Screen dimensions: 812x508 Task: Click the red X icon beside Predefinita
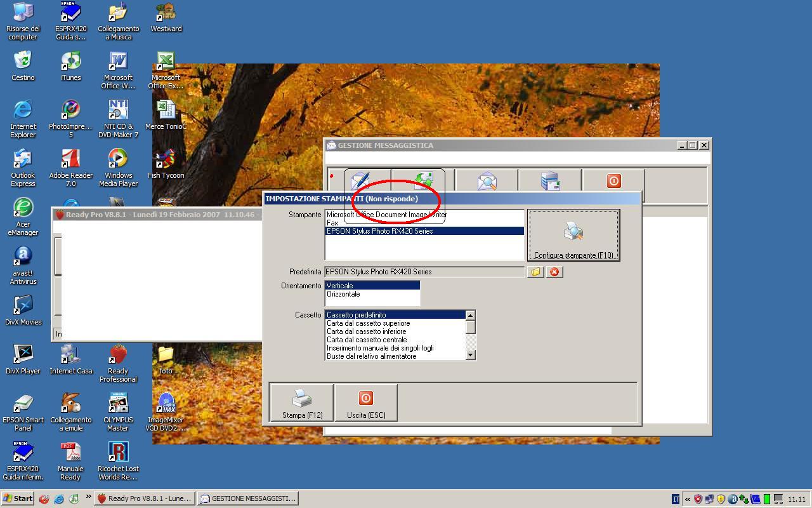click(x=554, y=272)
